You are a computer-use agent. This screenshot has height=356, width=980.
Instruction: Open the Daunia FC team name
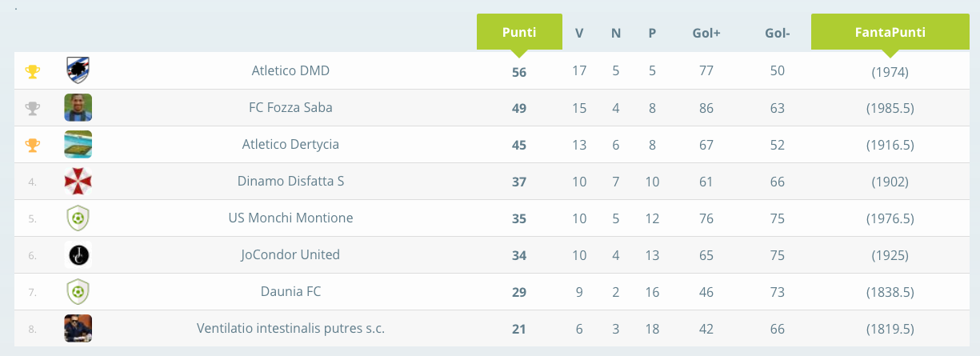pyautogui.click(x=290, y=291)
